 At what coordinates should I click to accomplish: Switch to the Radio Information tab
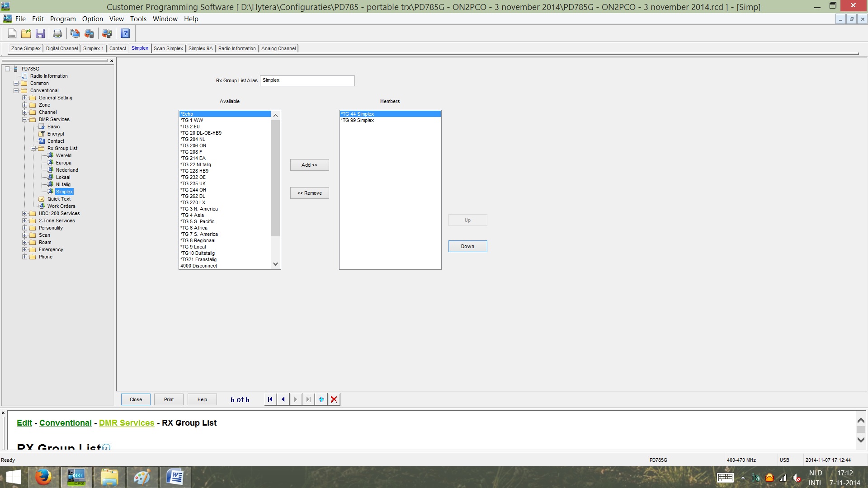point(237,48)
